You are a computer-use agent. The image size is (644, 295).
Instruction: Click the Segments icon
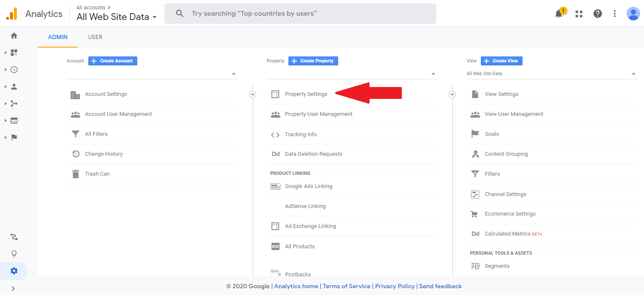[x=475, y=266]
